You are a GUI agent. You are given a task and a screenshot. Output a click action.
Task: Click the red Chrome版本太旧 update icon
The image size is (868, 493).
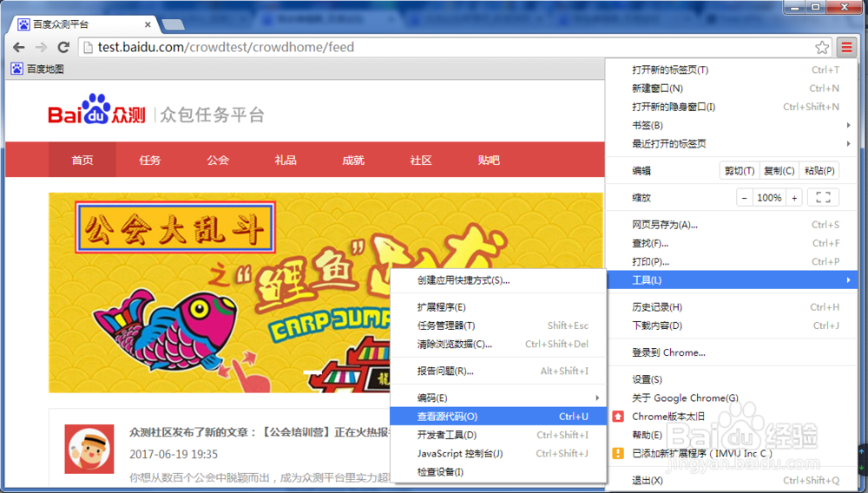[x=618, y=417]
